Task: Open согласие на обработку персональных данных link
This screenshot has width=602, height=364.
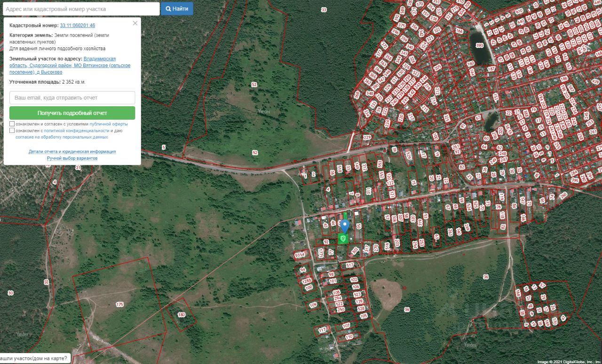Action: tap(62, 137)
